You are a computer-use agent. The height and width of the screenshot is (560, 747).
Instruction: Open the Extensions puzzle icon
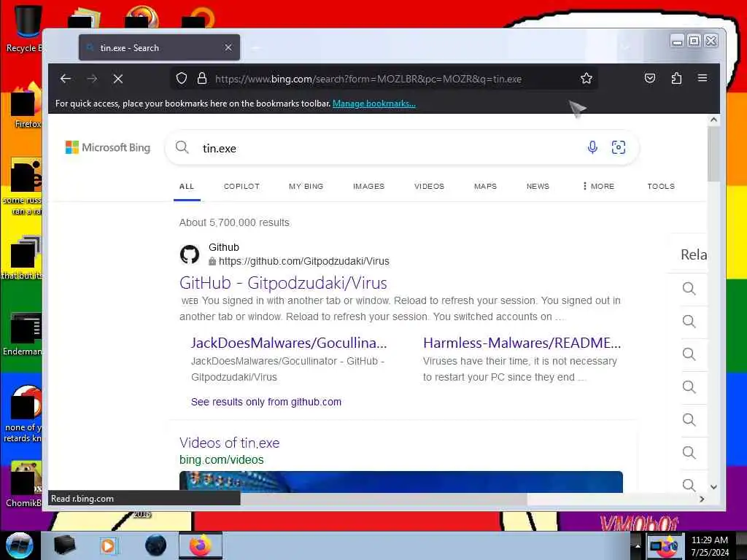coord(676,78)
